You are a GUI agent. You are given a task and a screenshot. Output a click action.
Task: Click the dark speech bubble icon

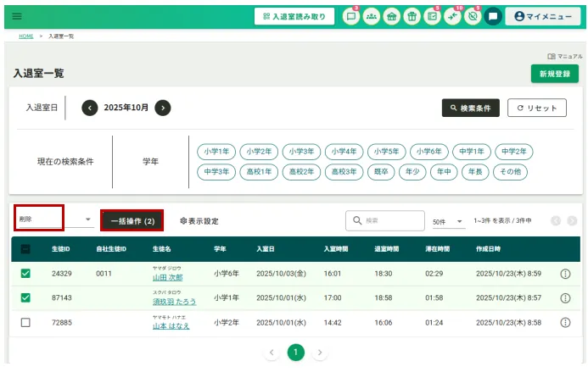[493, 16]
